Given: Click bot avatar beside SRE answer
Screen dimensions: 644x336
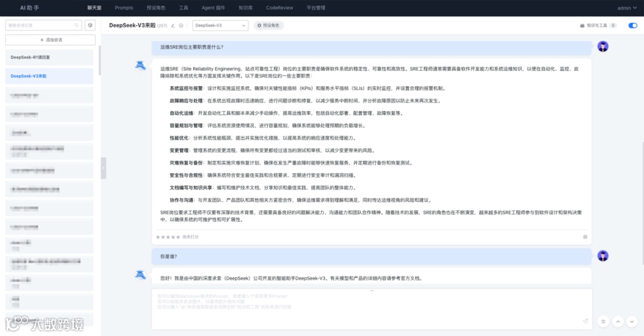Looking at the screenshot, I should coord(141,66).
